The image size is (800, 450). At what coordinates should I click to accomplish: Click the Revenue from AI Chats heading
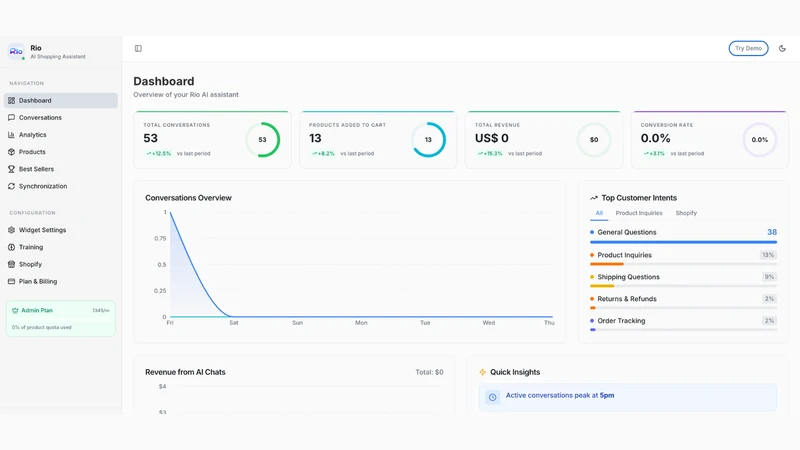pyautogui.click(x=185, y=372)
